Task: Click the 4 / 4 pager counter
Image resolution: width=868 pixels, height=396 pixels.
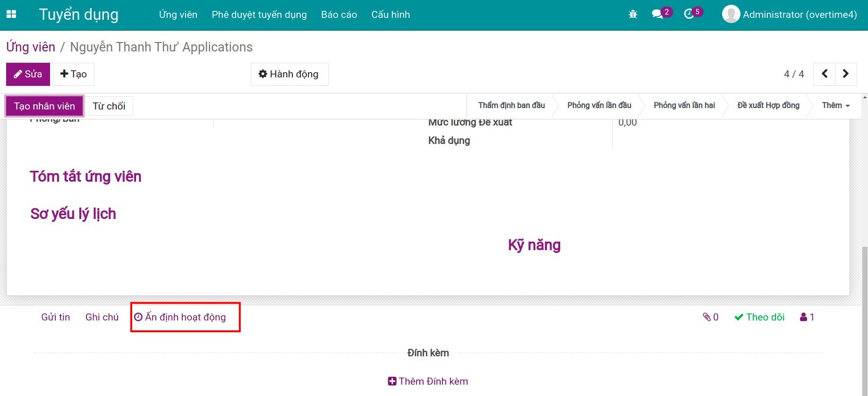Action: [794, 74]
